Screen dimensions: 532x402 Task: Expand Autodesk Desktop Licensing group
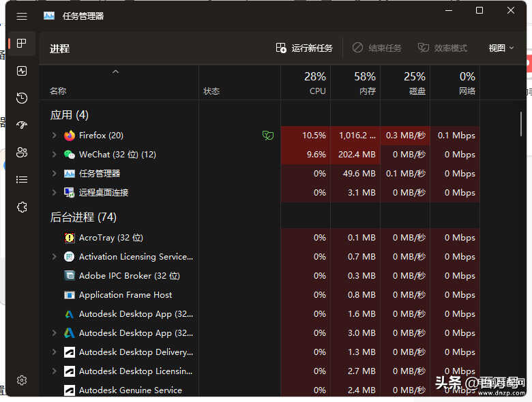pos(54,371)
